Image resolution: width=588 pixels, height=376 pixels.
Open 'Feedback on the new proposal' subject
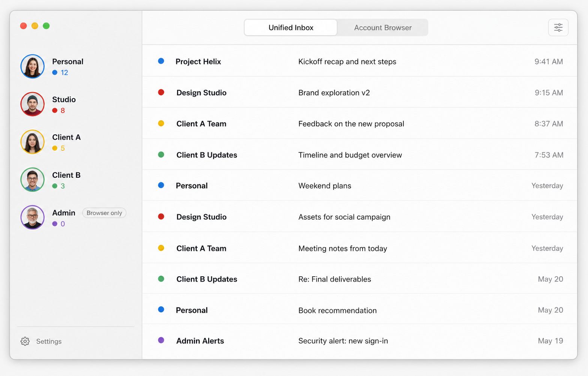coord(351,124)
